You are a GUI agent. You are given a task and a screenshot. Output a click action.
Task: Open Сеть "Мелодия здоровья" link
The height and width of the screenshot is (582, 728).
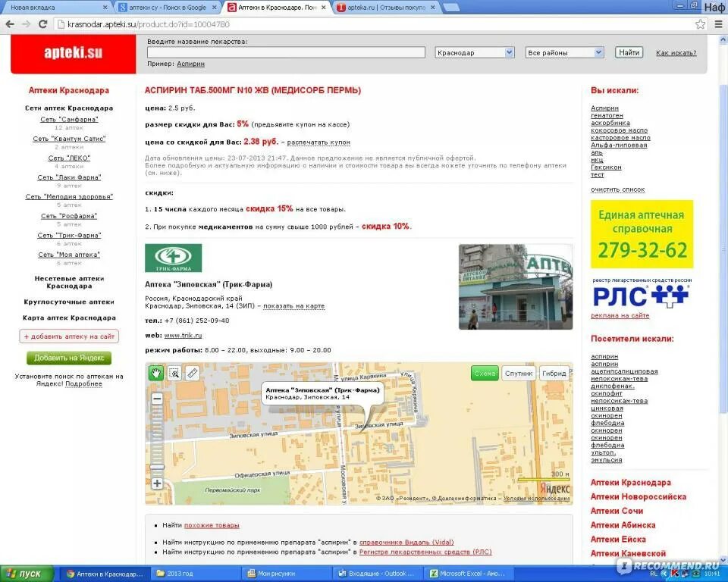(69, 196)
